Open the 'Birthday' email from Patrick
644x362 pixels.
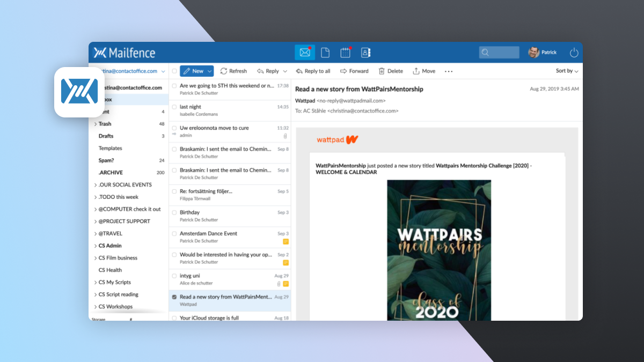tap(230, 216)
